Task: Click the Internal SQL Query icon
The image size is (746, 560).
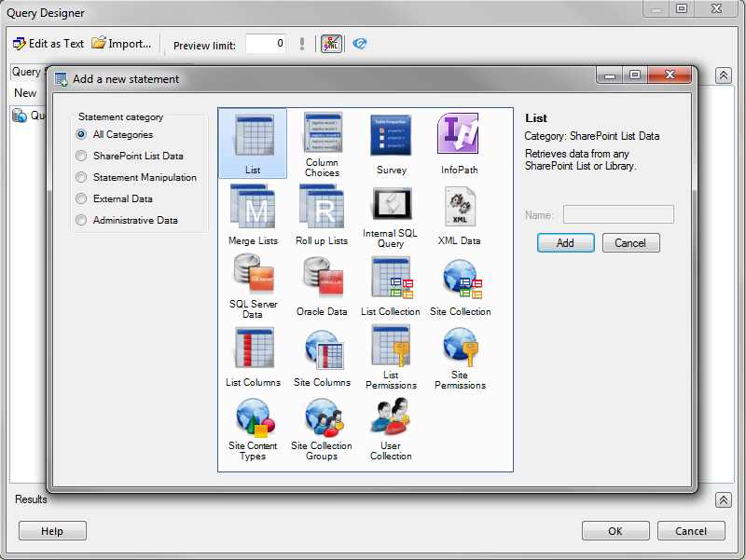Action: click(391, 207)
